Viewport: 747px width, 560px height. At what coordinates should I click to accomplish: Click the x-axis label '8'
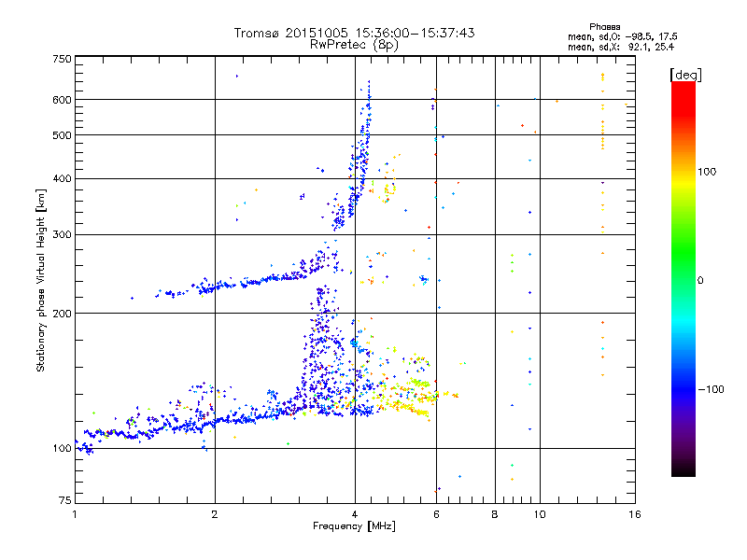(495, 514)
